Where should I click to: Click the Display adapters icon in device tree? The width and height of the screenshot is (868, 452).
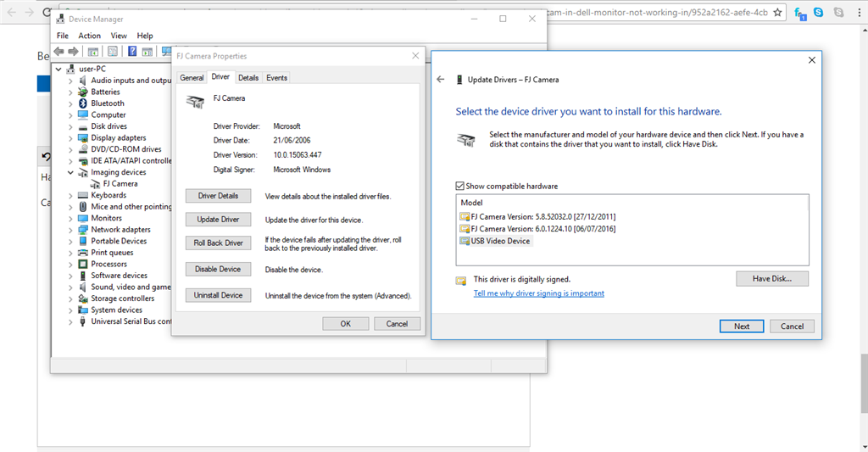point(83,137)
